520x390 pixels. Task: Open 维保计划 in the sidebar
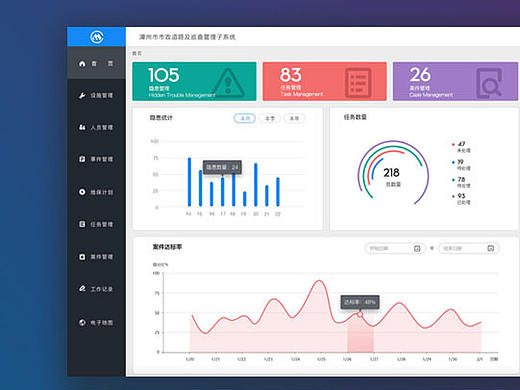coord(97,192)
